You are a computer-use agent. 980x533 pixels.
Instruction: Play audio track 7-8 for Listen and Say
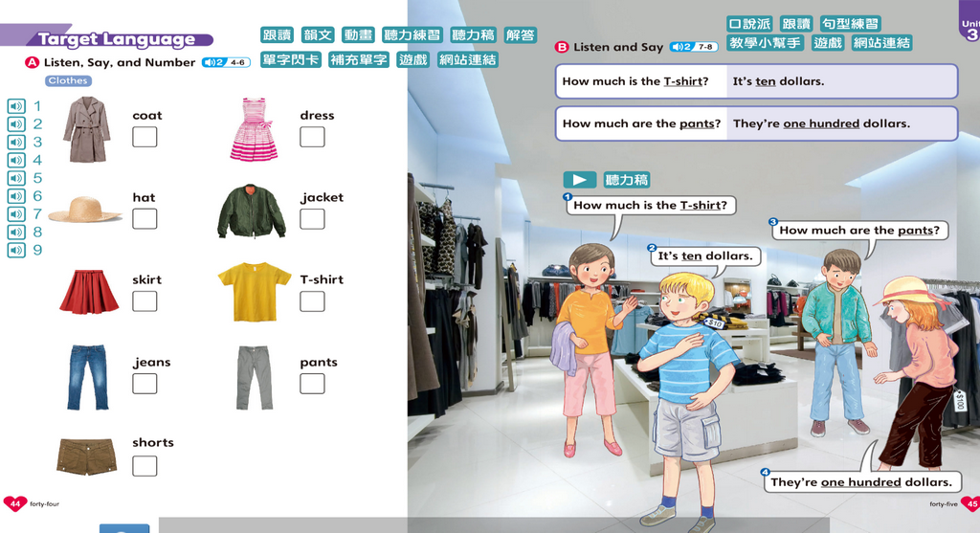click(693, 47)
